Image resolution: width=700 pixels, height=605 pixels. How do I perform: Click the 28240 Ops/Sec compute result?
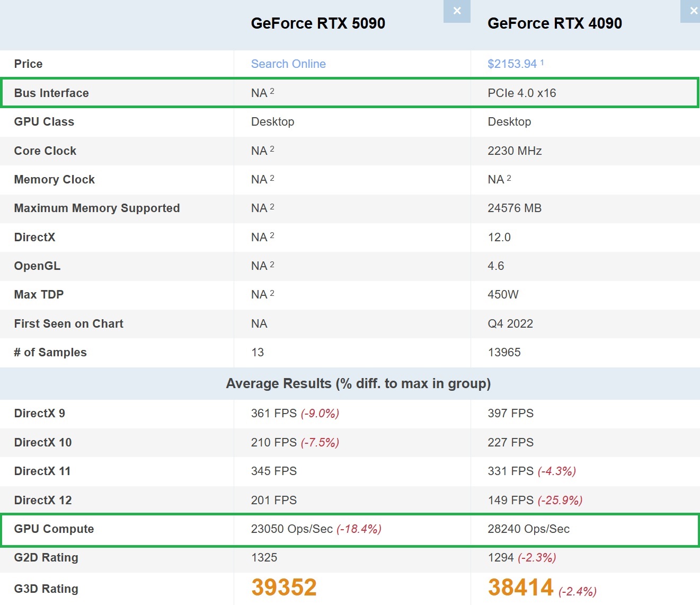coord(528,529)
